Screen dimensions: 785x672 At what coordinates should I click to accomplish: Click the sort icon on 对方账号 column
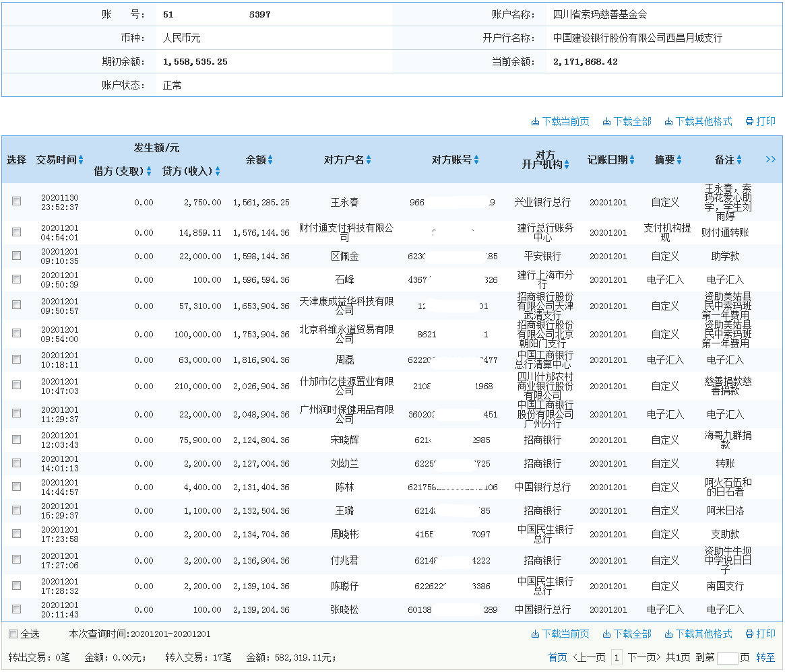pos(478,160)
